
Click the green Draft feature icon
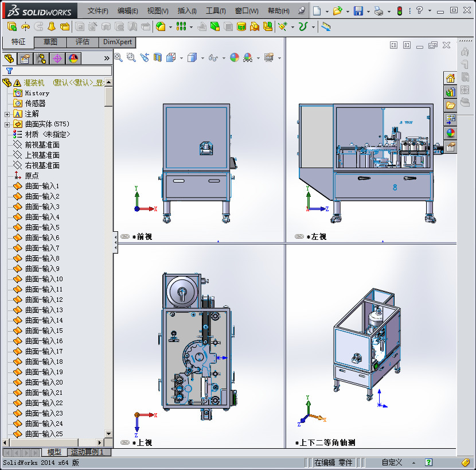pyautogui.click(x=214, y=27)
